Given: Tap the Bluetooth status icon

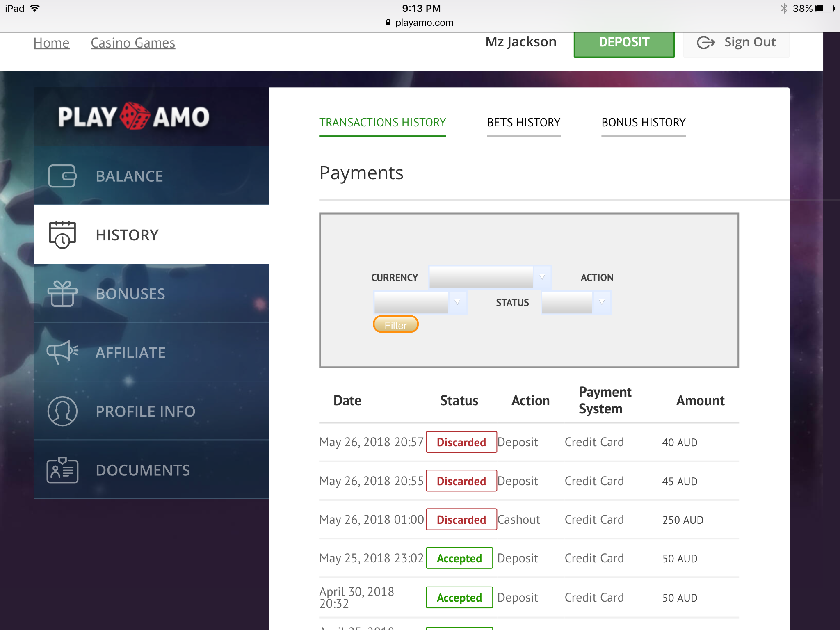Looking at the screenshot, I should [x=784, y=9].
